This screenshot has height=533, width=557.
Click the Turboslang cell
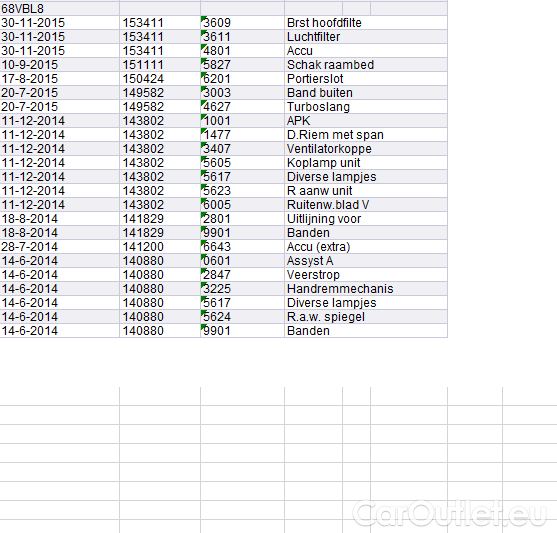point(366,107)
